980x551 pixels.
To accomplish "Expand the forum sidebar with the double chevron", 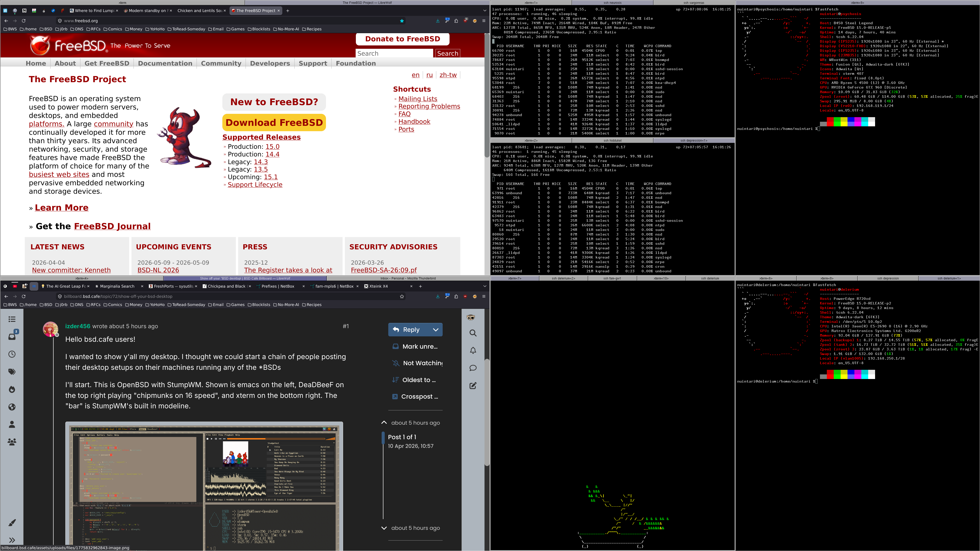I will [12, 540].
